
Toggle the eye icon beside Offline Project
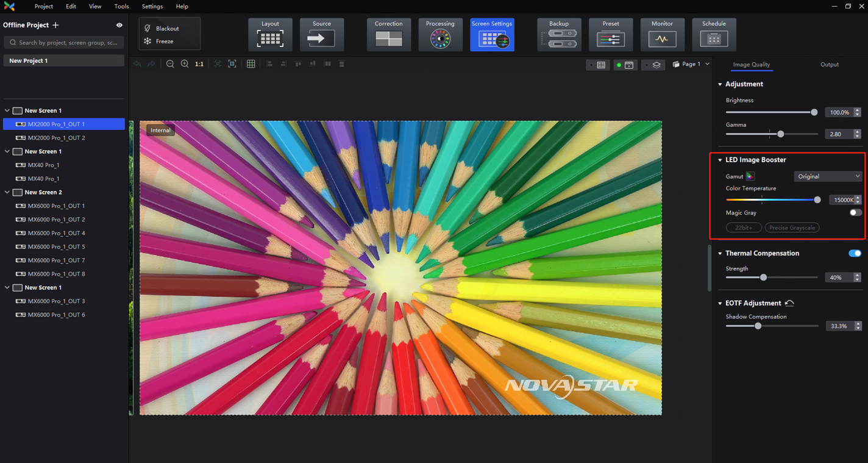119,25
